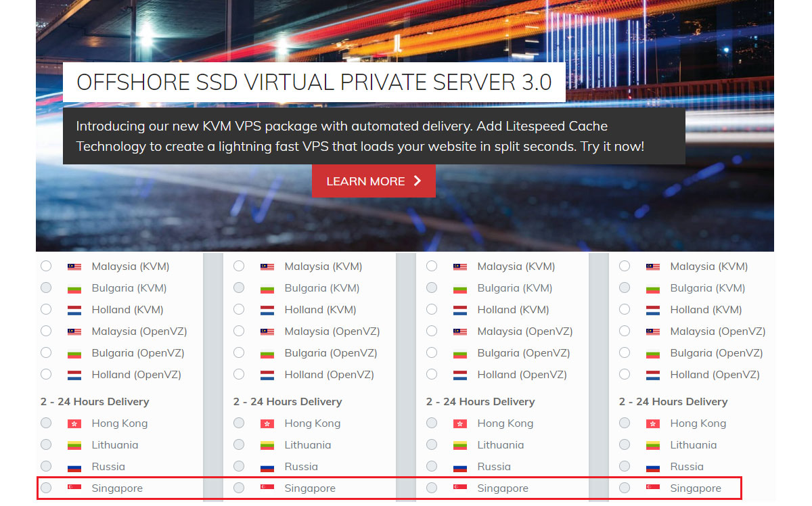Screen dimensions: 812x506
Task: Select Bulgaria (OpenVZ) radio in first column
Action: (x=46, y=352)
